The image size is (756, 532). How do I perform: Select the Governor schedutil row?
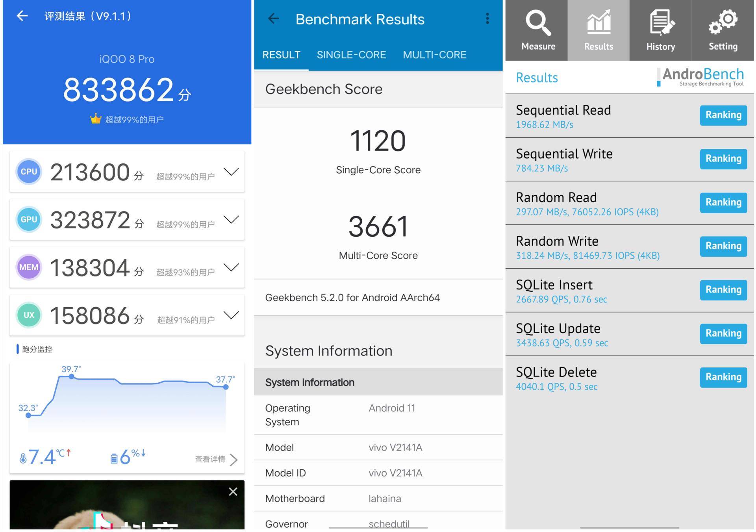378,521
